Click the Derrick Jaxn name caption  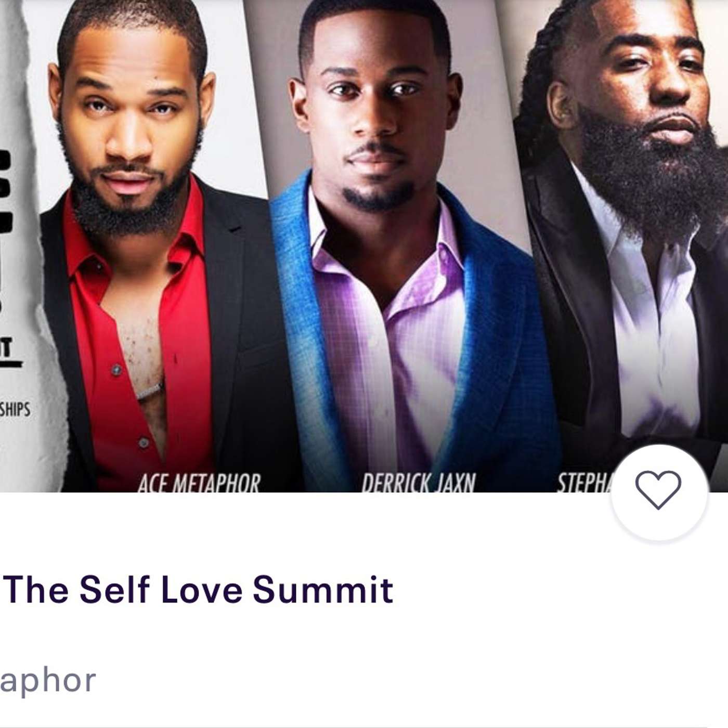click(x=419, y=484)
